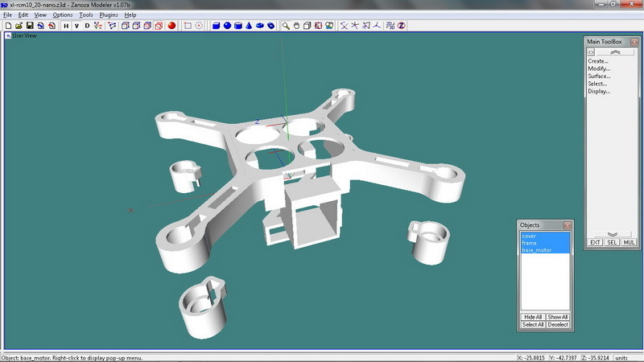Activate the magnifier zoom tool
Image resolution: width=644 pixels, height=362 pixels.
(x=286, y=26)
